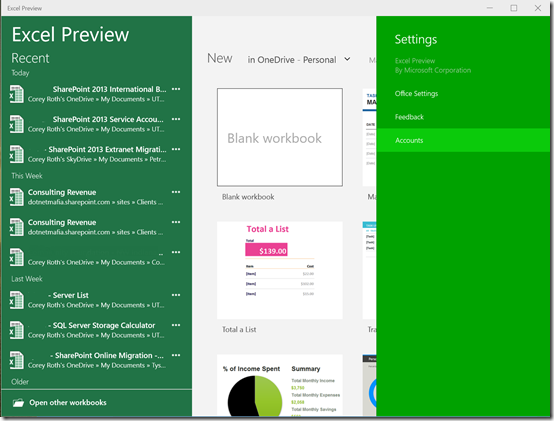The image size is (554, 421).
Task: Click Excel icon beside SQL Server Storage Calculator
Action: coord(16,330)
